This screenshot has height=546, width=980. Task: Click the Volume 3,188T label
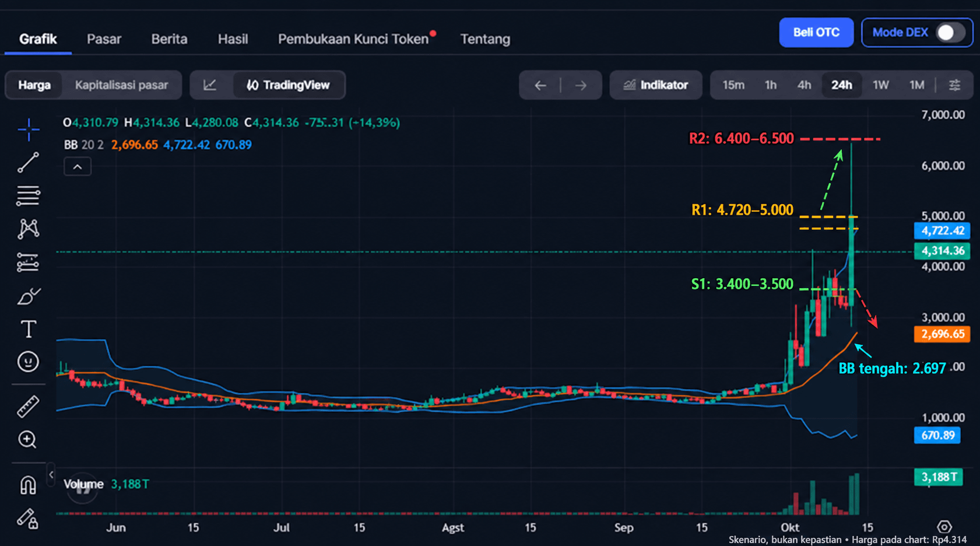(x=106, y=484)
